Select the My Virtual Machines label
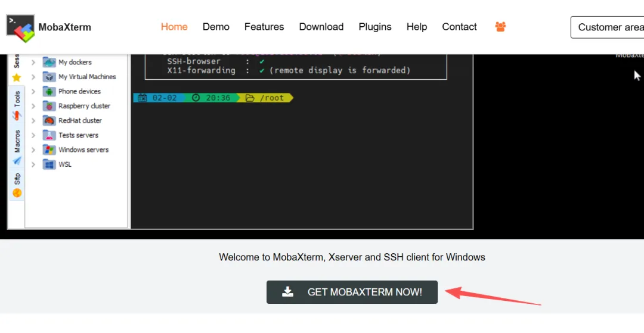Viewport: 644px width, 333px height. (87, 77)
